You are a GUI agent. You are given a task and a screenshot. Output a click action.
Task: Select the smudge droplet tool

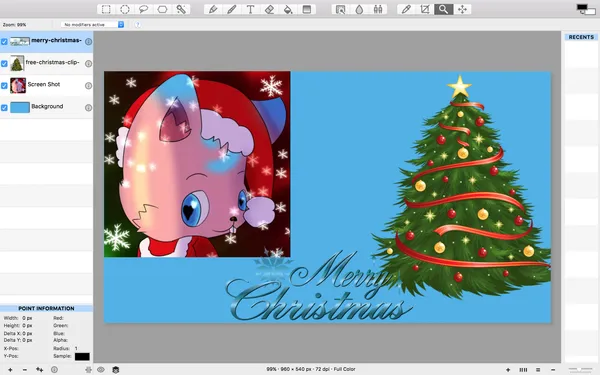359,9
